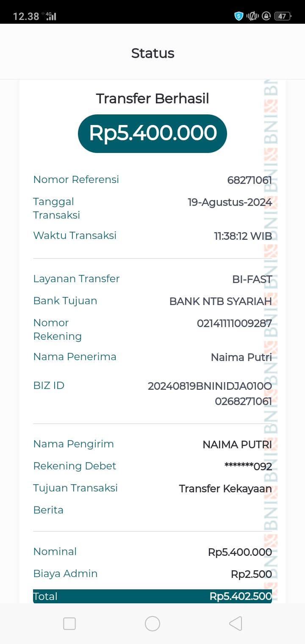The width and height of the screenshot is (305, 644).
Task: Tap the clock time in status bar
Action: (26, 17)
